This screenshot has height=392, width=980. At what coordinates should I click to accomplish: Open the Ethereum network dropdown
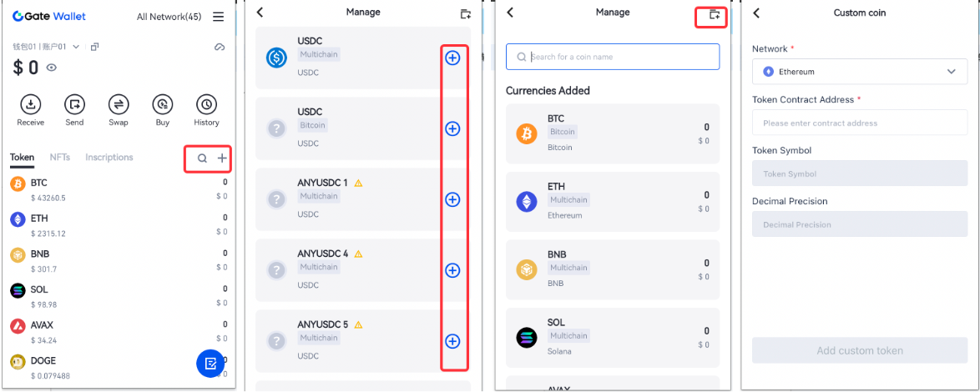(860, 72)
